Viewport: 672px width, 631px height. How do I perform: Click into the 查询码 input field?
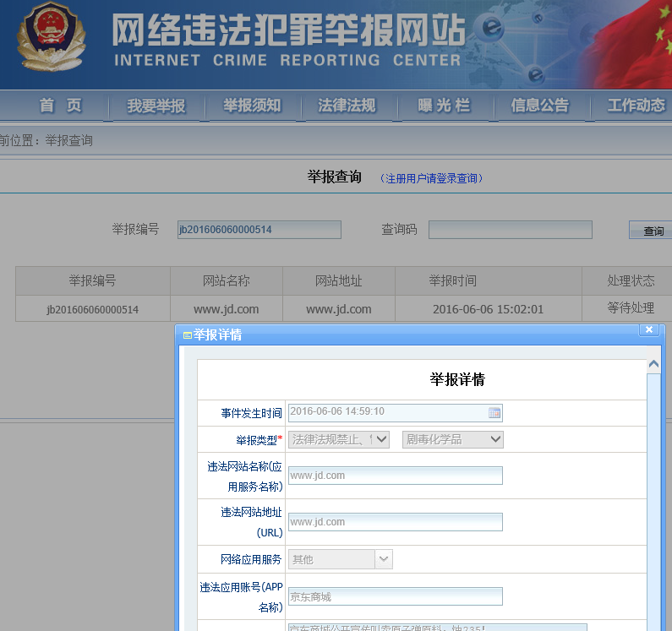[511, 230]
